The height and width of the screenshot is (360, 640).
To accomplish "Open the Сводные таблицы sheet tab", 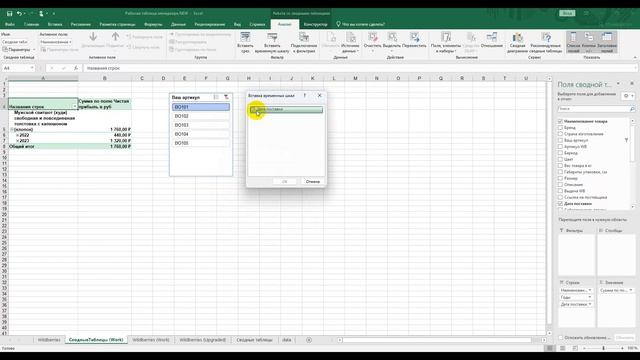I will (x=254, y=340).
